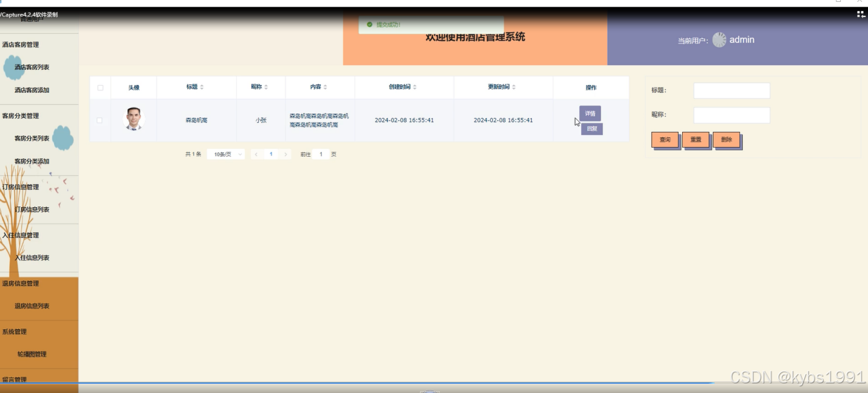Image resolution: width=868 pixels, height=393 pixels.
Task: Click the recorder overlay icon at top-right corner
Action: 861,15
